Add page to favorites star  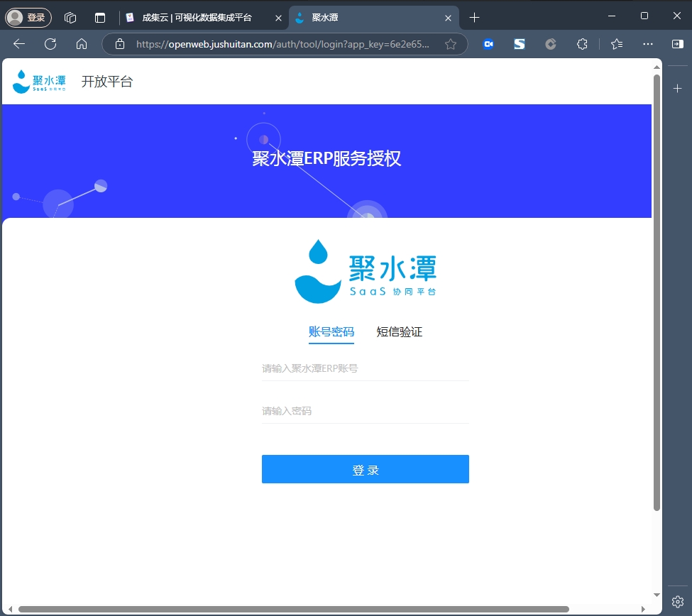pyautogui.click(x=451, y=44)
